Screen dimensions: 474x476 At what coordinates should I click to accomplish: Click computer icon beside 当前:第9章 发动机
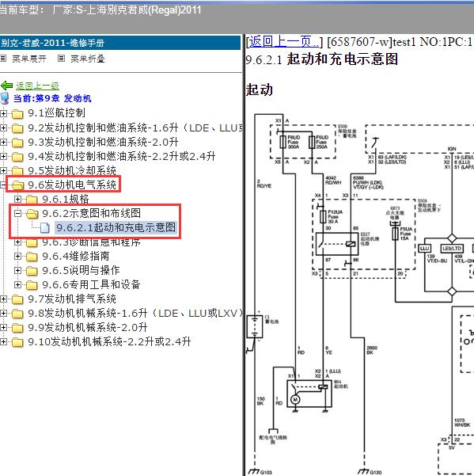pos(5,98)
